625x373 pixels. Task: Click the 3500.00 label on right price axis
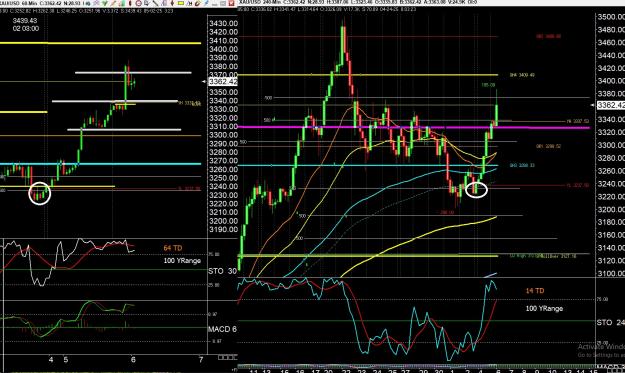(x=611, y=17)
